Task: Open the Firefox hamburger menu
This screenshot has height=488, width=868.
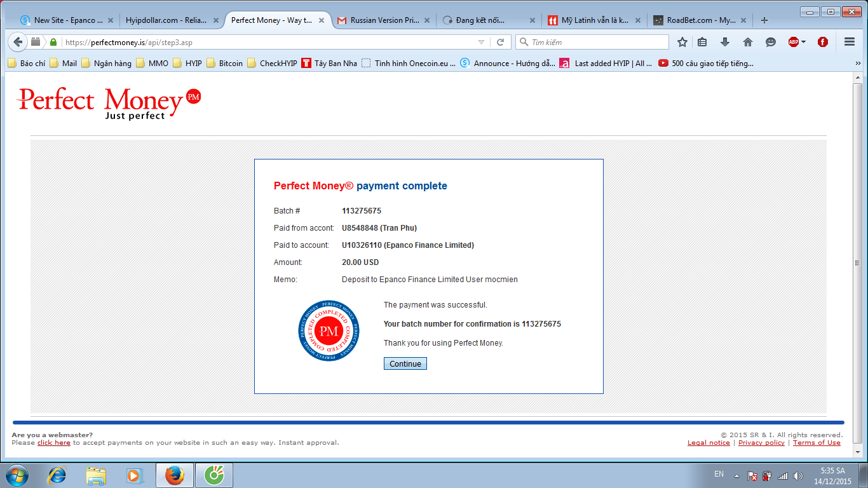Action: pyautogui.click(x=850, y=43)
